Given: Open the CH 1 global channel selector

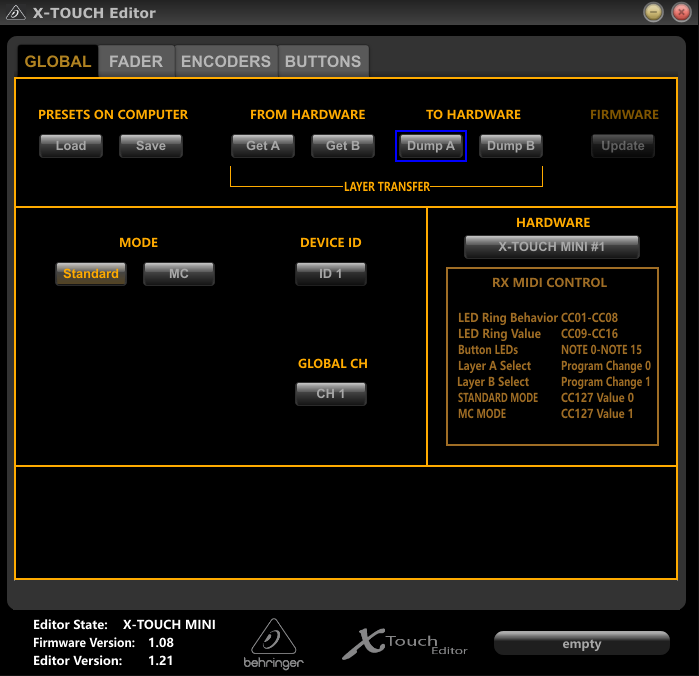Looking at the screenshot, I should coord(331,394).
